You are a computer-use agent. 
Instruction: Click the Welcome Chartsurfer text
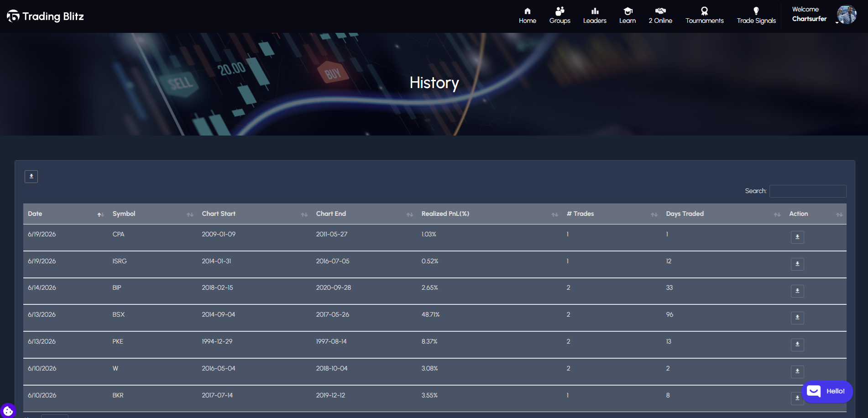coord(809,14)
